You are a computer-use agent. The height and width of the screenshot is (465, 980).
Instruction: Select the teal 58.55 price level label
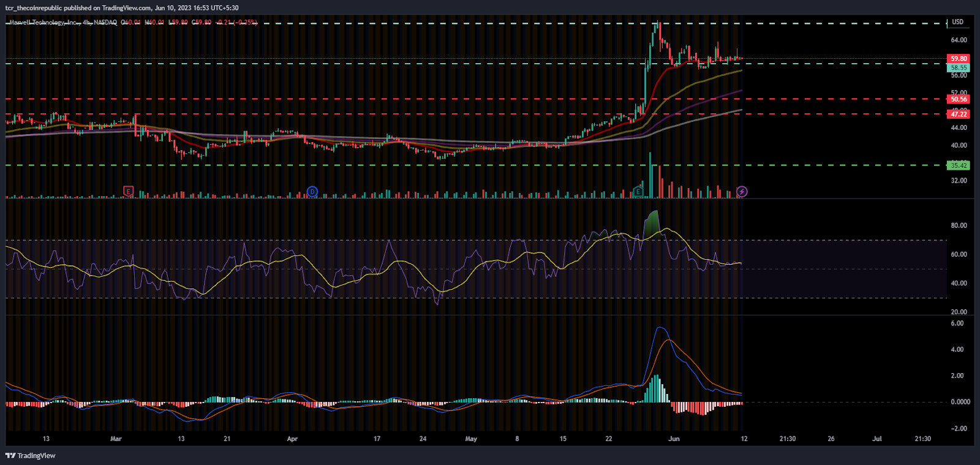959,68
